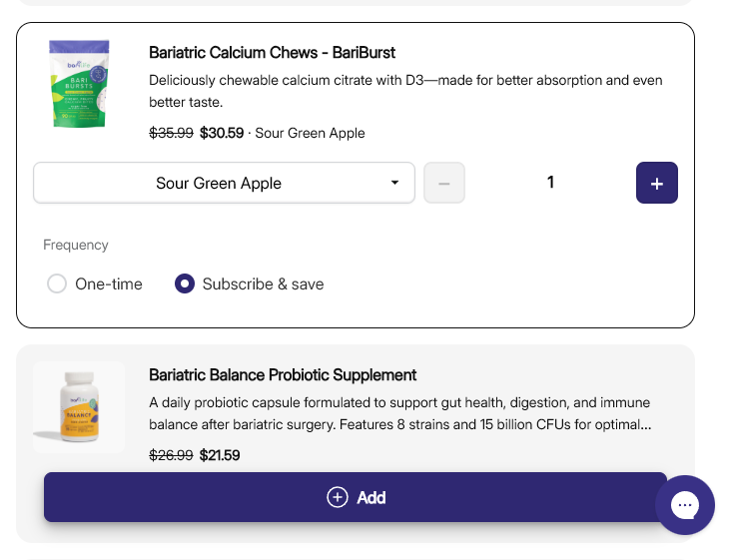This screenshot has height=560, width=733.
Task: Click the minus quantity button
Action: click(x=444, y=183)
